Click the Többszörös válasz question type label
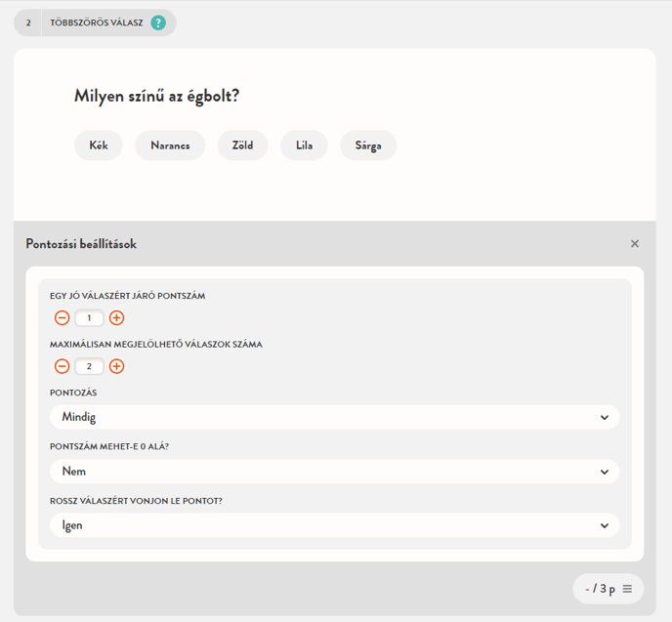The image size is (672, 622). 97,22
